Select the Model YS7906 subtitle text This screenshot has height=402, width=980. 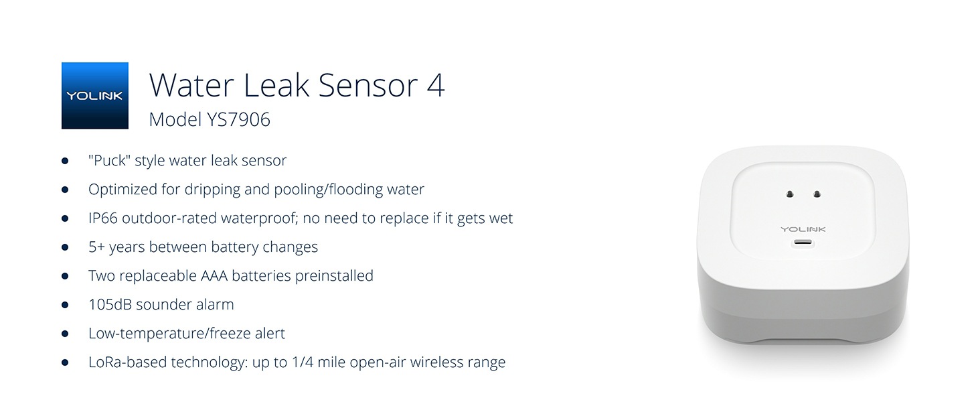point(210,120)
